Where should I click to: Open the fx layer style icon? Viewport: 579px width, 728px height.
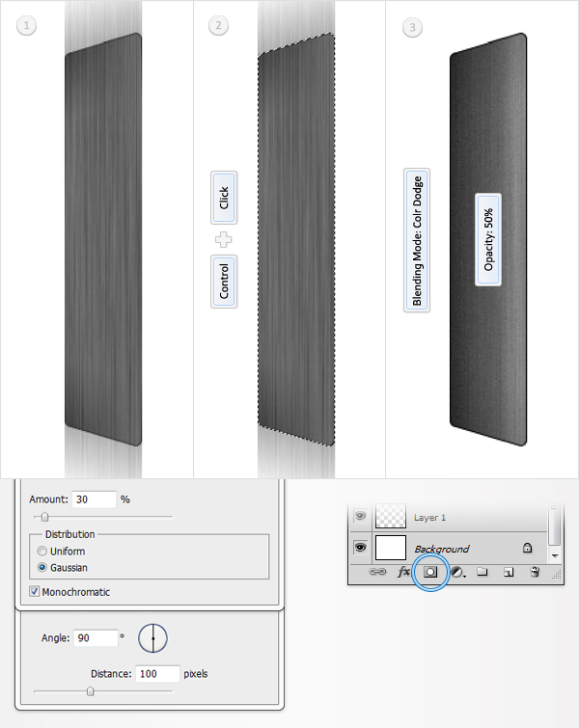click(403, 572)
